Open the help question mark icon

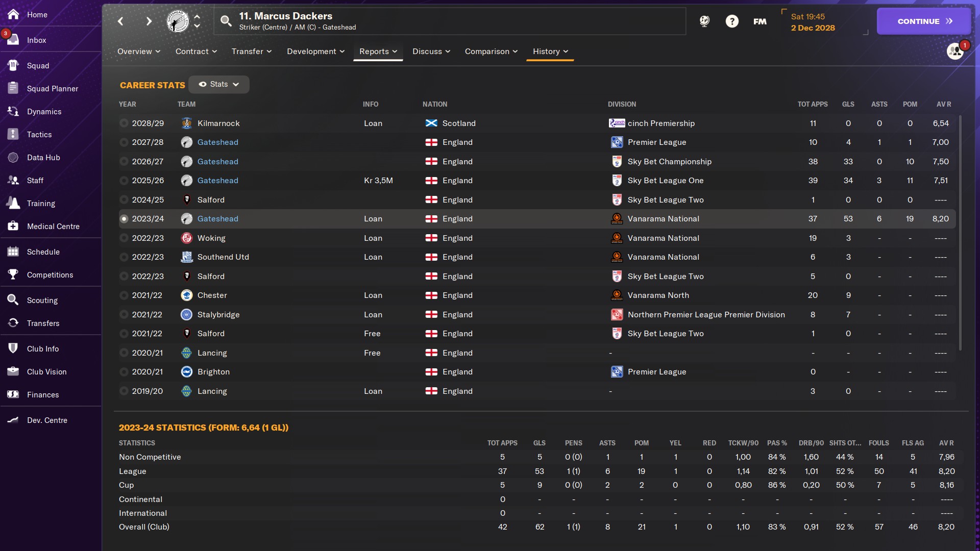[x=732, y=21]
